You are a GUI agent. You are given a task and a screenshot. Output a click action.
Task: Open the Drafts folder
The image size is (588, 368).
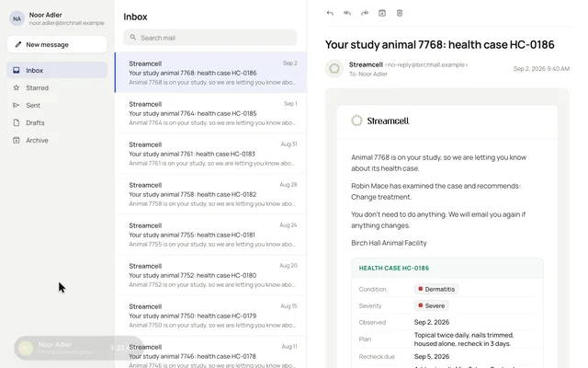57,122
